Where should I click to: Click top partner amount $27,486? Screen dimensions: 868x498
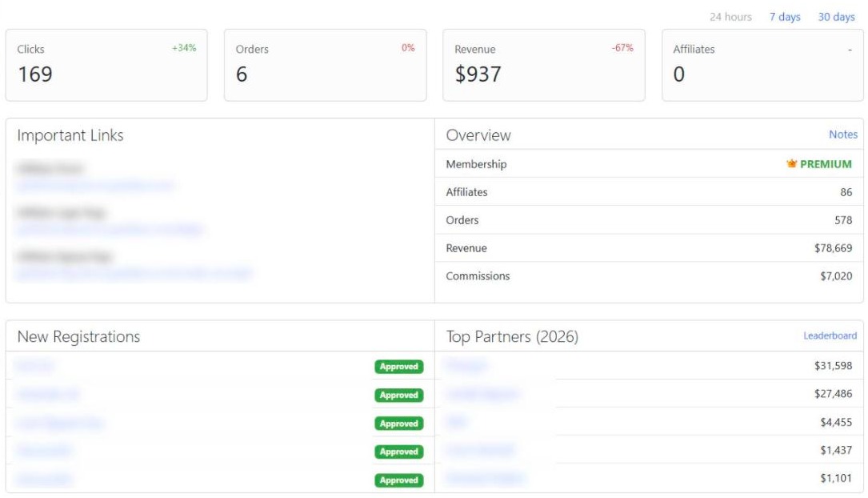pos(833,394)
